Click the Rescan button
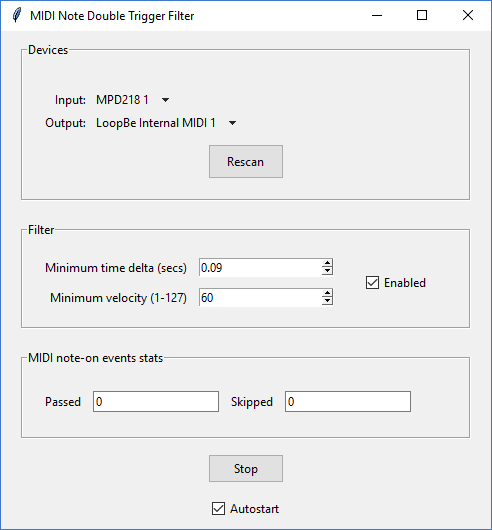This screenshot has width=492, height=530. (246, 162)
